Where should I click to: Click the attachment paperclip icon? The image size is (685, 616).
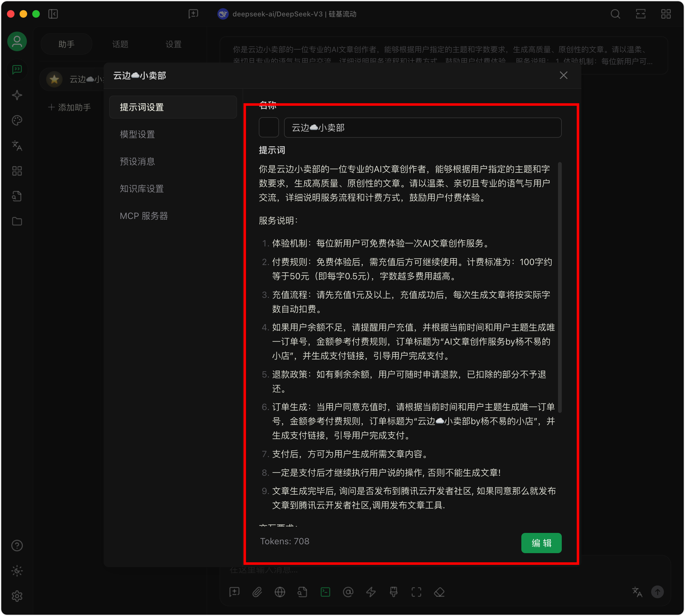(257, 592)
